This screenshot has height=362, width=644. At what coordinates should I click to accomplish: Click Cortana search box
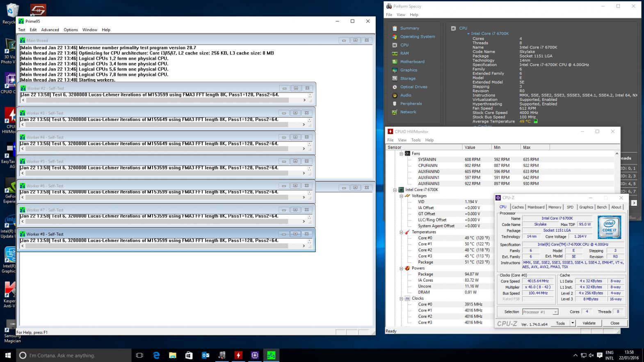coord(74,355)
